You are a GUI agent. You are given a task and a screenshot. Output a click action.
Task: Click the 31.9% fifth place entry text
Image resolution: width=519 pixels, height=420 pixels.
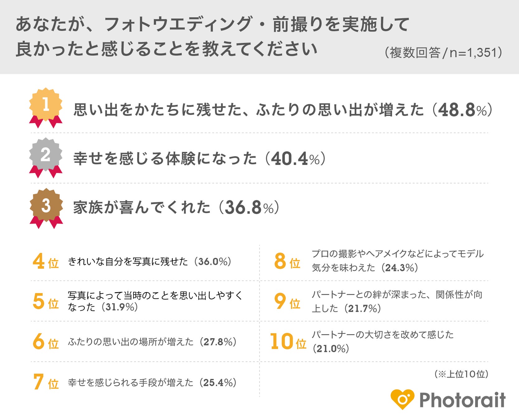155,301
